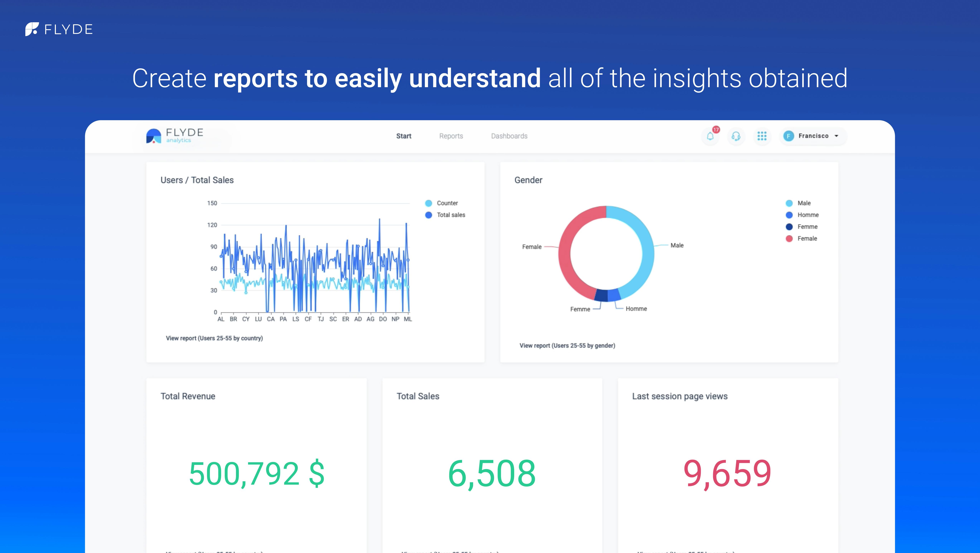Switch to the Reports tab
Viewport: 980px width, 553px height.
[451, 136]
